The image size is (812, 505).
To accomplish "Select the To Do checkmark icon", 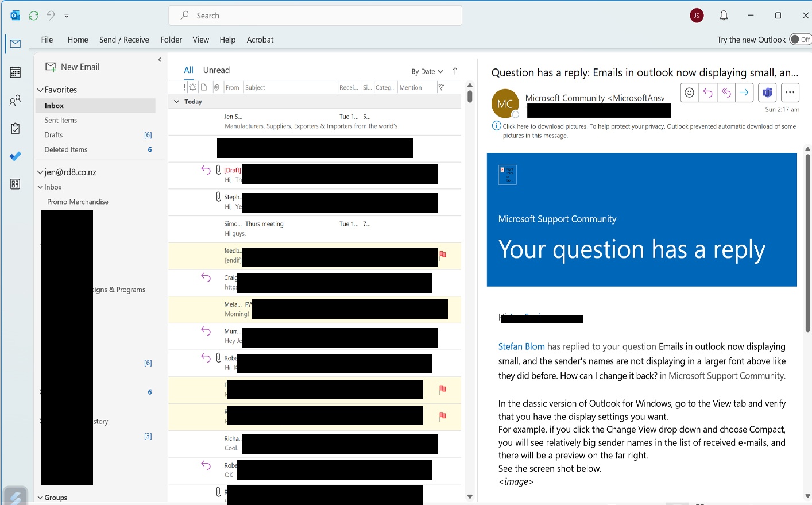I will point(15,156).
